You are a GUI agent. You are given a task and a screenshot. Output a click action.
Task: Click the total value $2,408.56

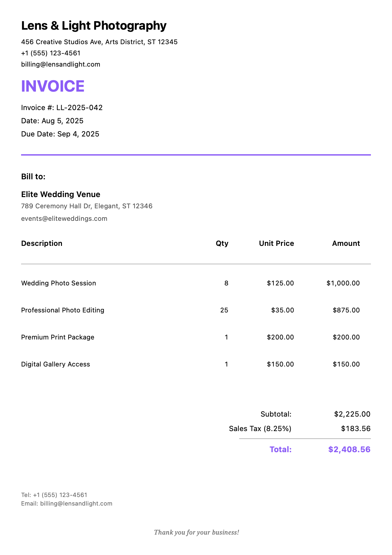[350, 450]
